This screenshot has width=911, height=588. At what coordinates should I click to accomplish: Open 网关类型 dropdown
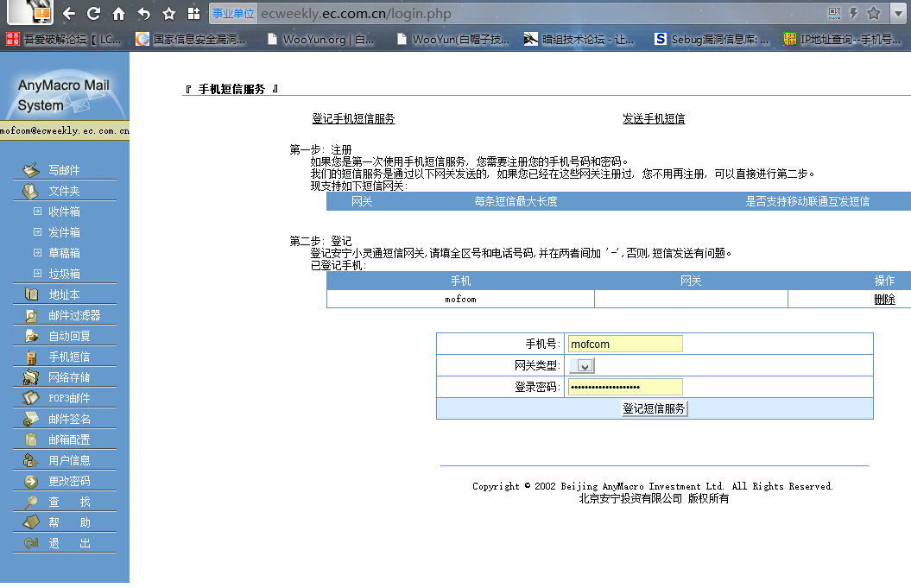pos(582,365)
